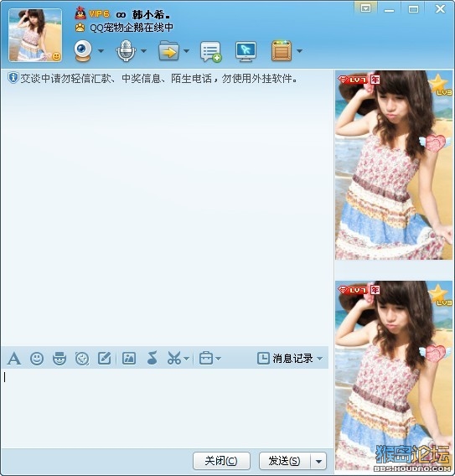
Task: Click the VIP6 membership badge
Action: pos(99,14)
